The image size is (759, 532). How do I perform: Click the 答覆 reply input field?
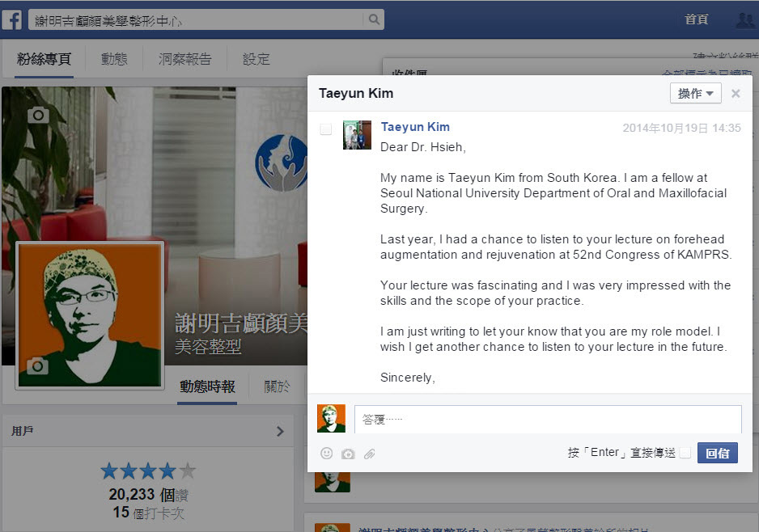[548, 420]
